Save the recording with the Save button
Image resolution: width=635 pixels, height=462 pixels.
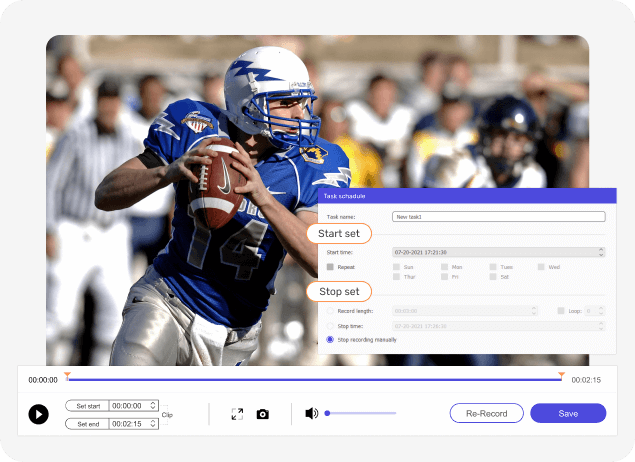click(x=568, y=413)
